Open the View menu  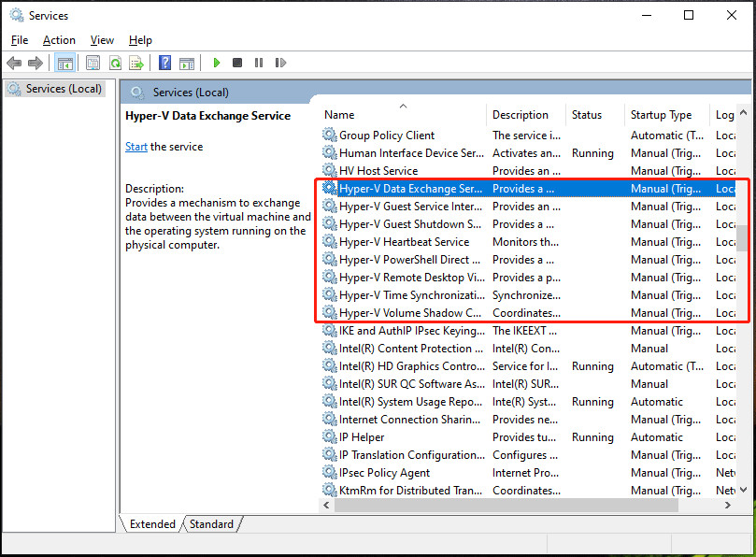point(102,40)
